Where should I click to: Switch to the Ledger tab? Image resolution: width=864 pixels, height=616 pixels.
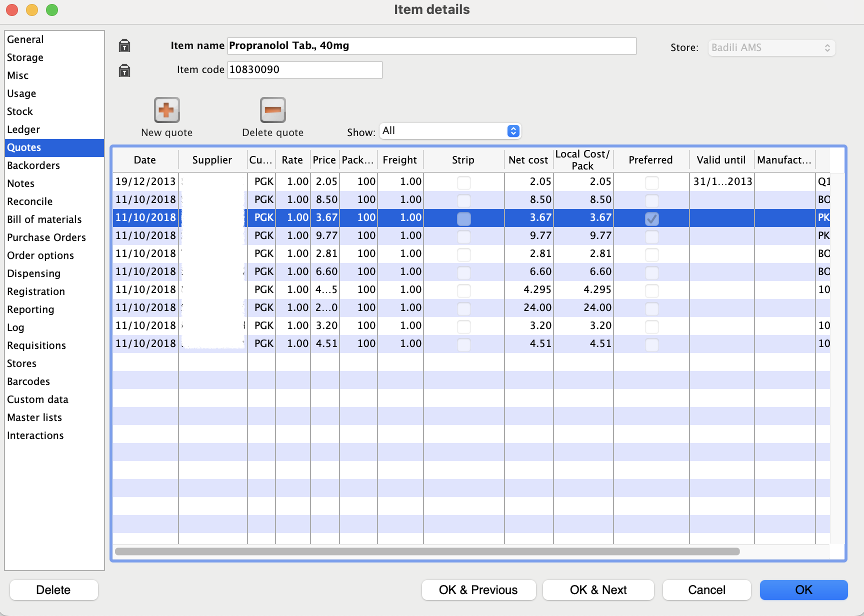(23, 129)
